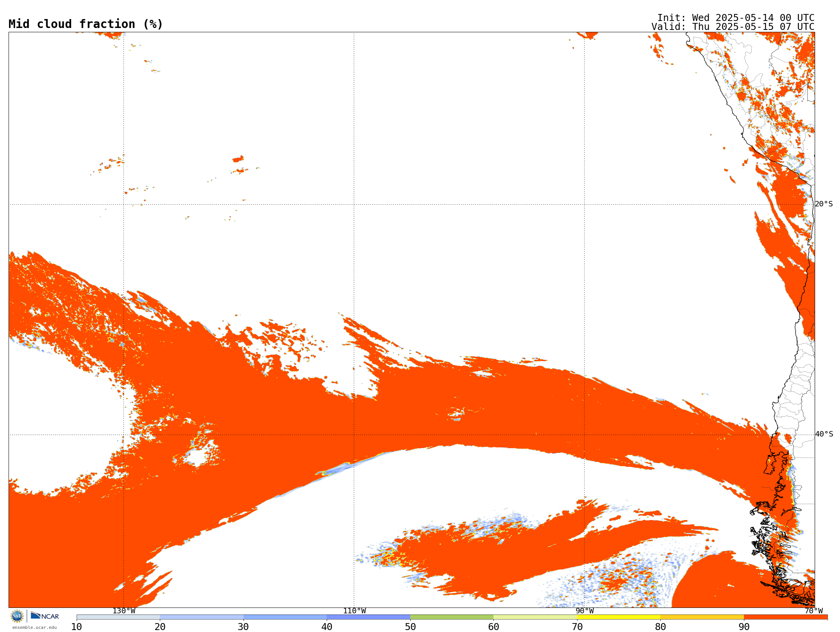Click the 40°S latitude label
This screenshot has width=840, height=632.
point(824,434)
